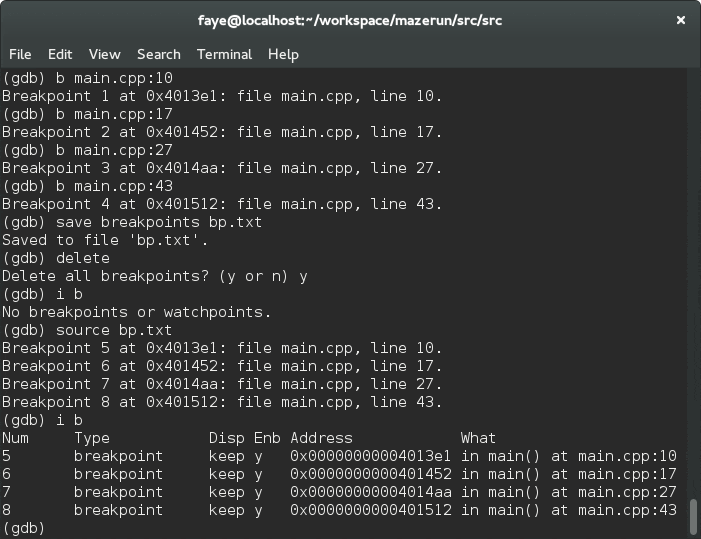Click 'Breakpoint 3 at 0x4014aa' output line
701x539 pixels.
tap(222, 168)
